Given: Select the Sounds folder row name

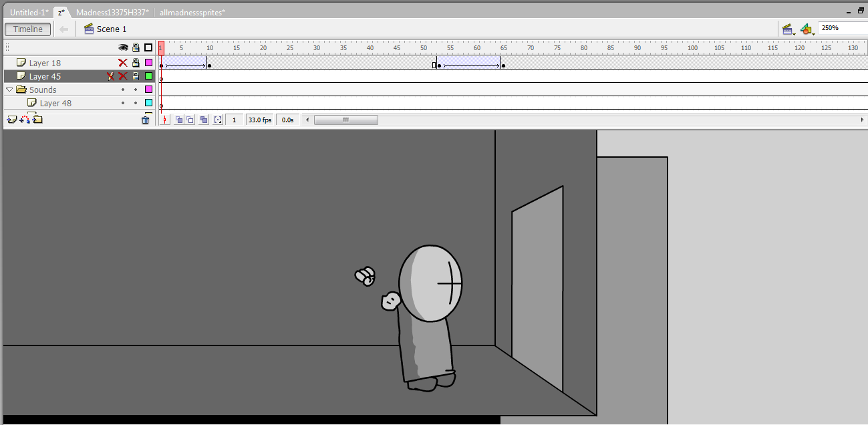Looking at the screenshot, I should pos(43,90).
